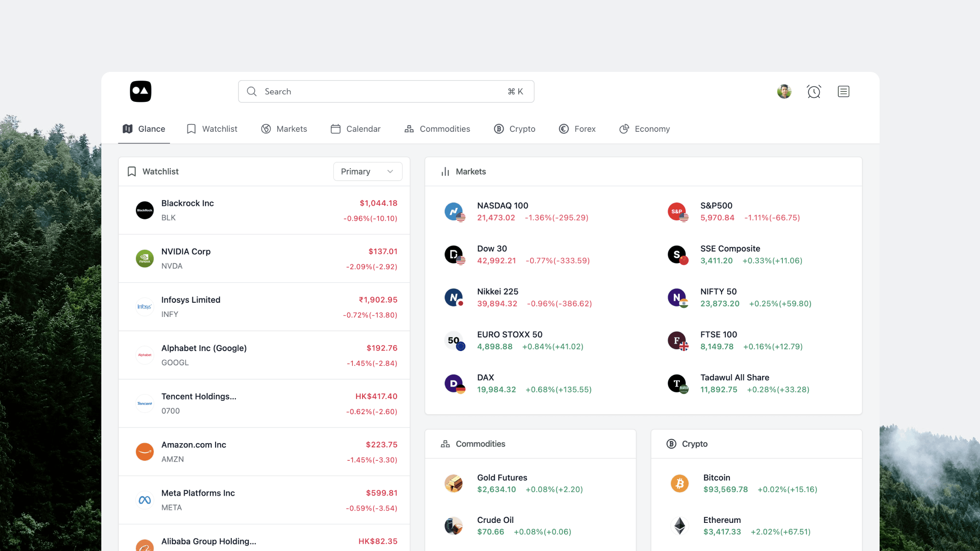Click the bookmark icon in Watchlist header
The width and height of the screenshot is (980, 551).
coord(132,171)
